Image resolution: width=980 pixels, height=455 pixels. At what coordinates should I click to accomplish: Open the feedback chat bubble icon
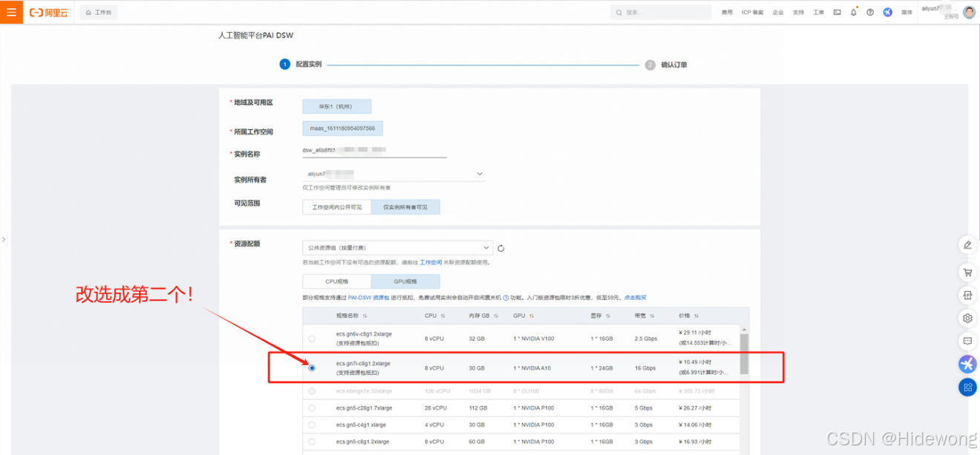point(967,341)
